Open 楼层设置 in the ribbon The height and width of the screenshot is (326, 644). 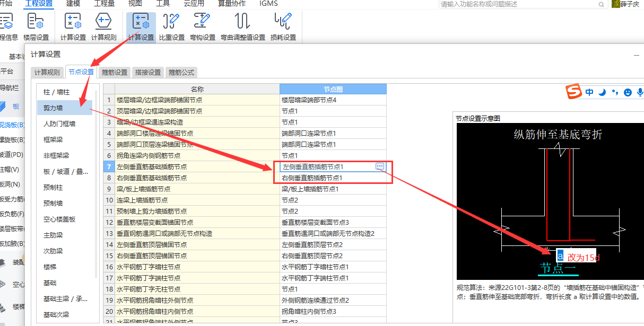point(36,28)
